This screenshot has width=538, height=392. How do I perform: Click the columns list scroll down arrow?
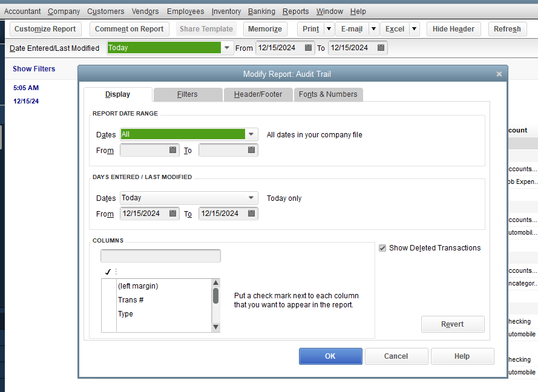click(216, 327)
